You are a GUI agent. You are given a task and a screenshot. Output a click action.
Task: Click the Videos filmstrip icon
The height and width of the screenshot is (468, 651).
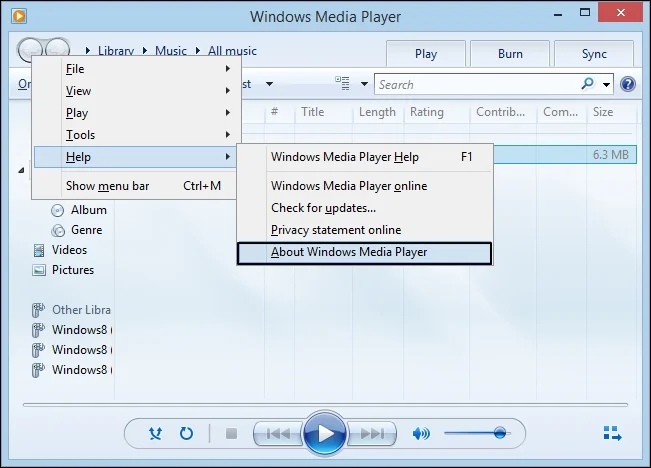(x=39, y=250)
